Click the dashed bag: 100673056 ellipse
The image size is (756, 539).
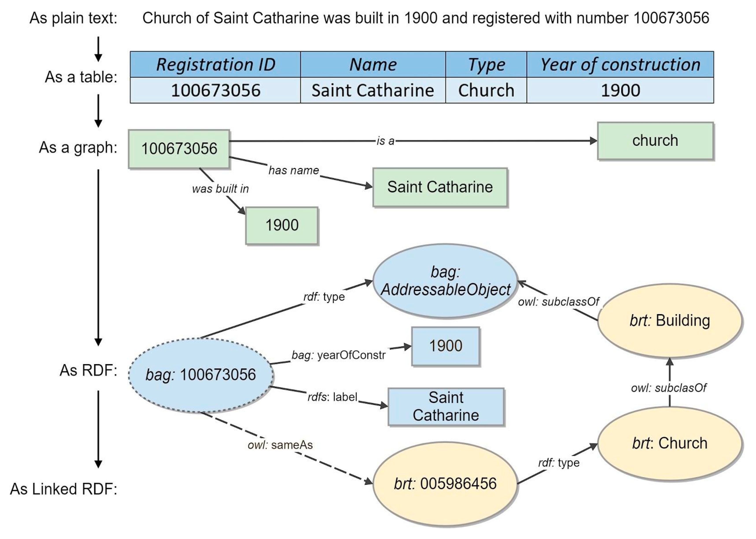tap(201, 375)
